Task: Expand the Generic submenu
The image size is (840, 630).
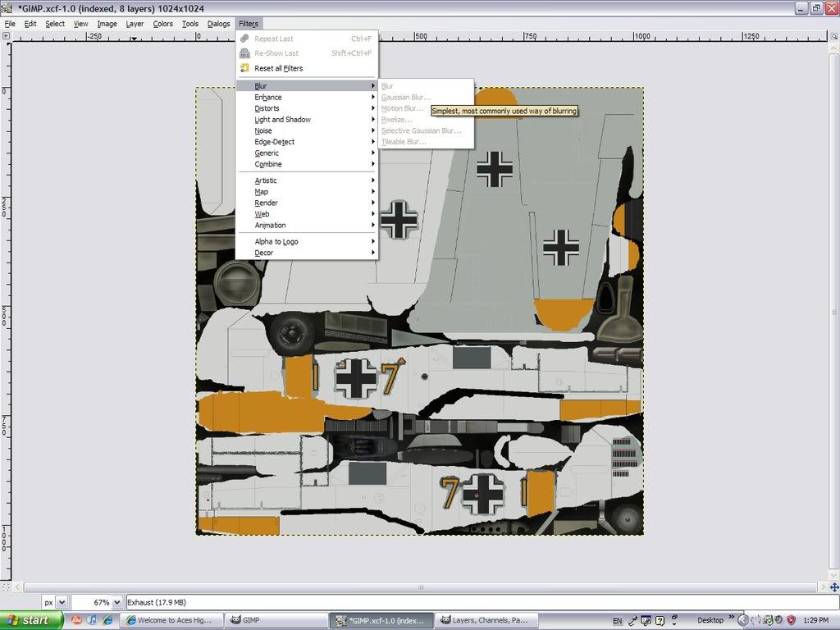Action: pos(307,153)
